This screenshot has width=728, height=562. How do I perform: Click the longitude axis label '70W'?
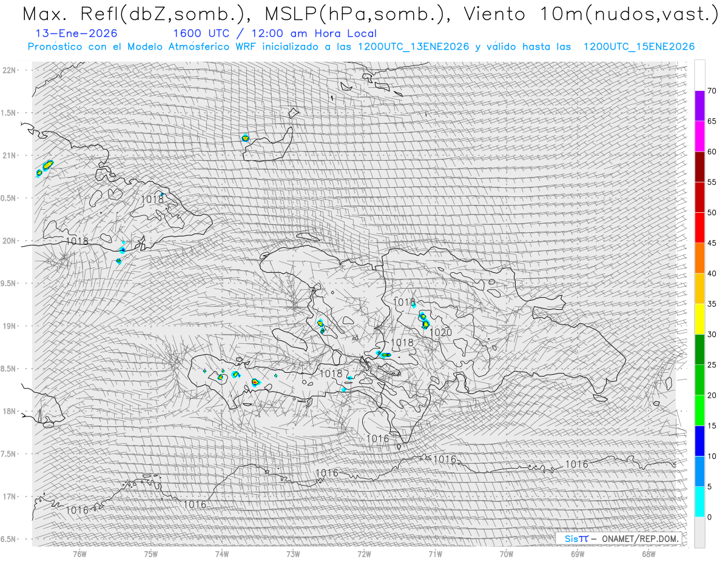[507, 554]
